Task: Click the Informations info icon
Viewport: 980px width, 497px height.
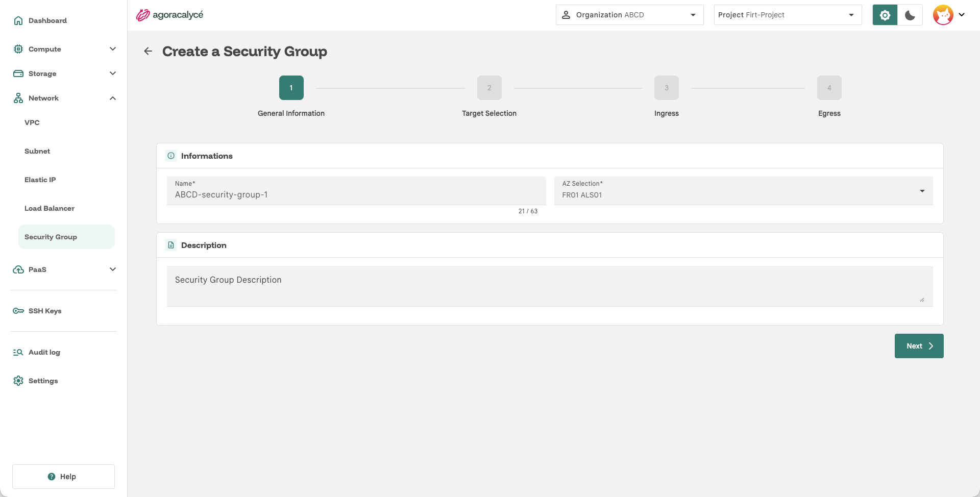Action: pyautogui.click(x=171, y=156)
